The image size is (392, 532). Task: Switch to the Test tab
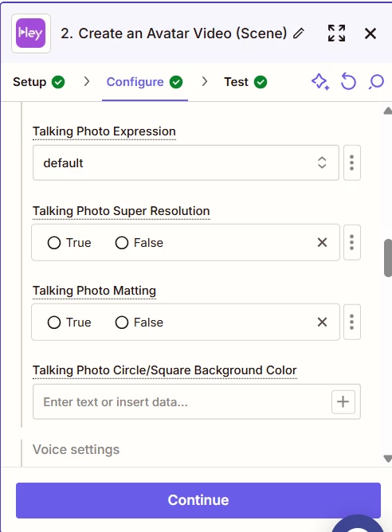(x=245, y=82)
